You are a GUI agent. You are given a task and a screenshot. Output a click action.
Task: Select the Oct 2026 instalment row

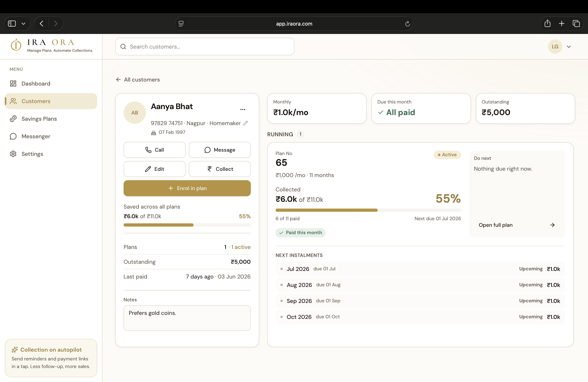click(420, 317)
